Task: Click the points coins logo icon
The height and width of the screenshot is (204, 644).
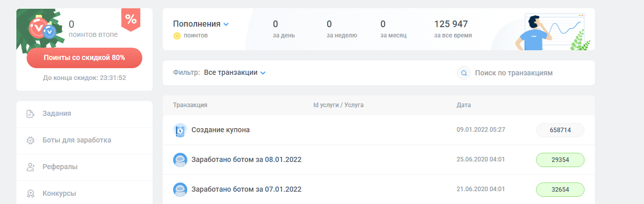Action: pos(42,28)
